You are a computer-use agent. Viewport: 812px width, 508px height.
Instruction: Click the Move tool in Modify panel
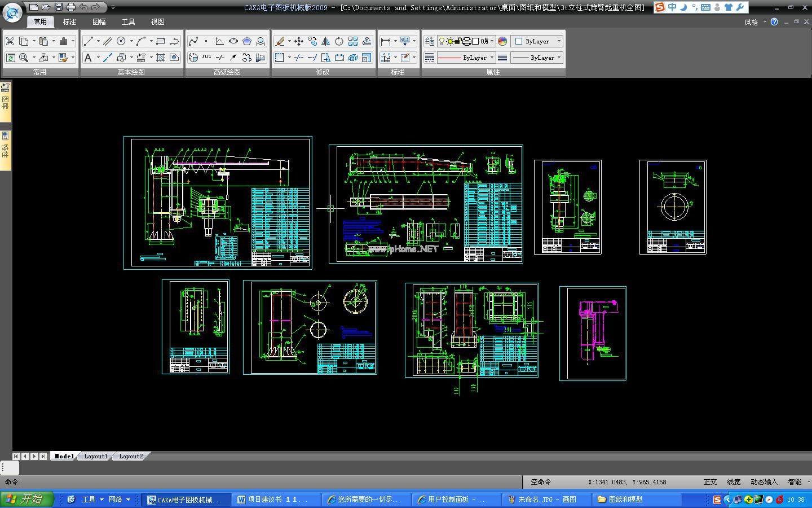coord(299,41)
